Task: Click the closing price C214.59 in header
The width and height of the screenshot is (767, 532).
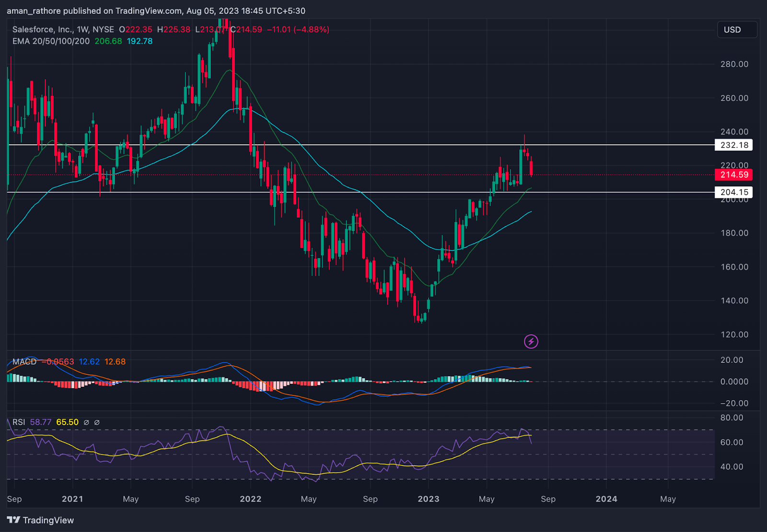Action: pos(246,29)
